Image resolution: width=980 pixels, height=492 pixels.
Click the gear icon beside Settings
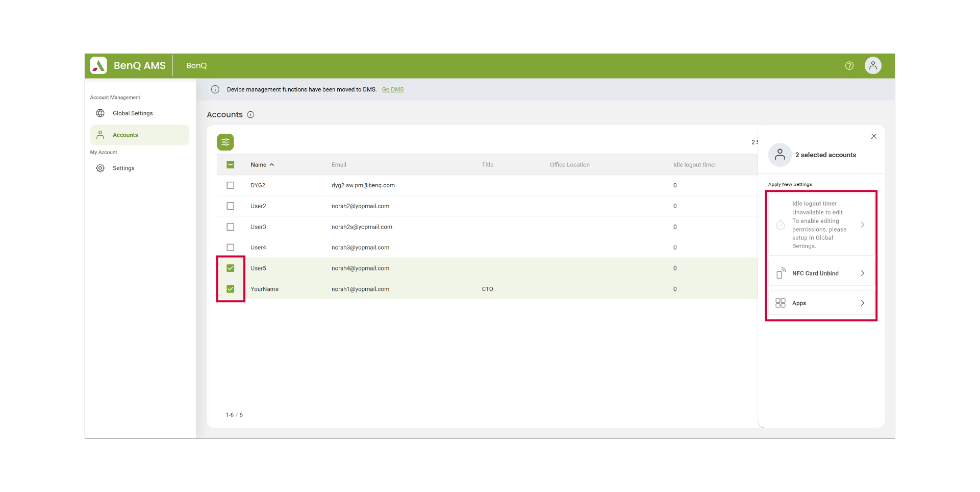(x=100, y=168)
